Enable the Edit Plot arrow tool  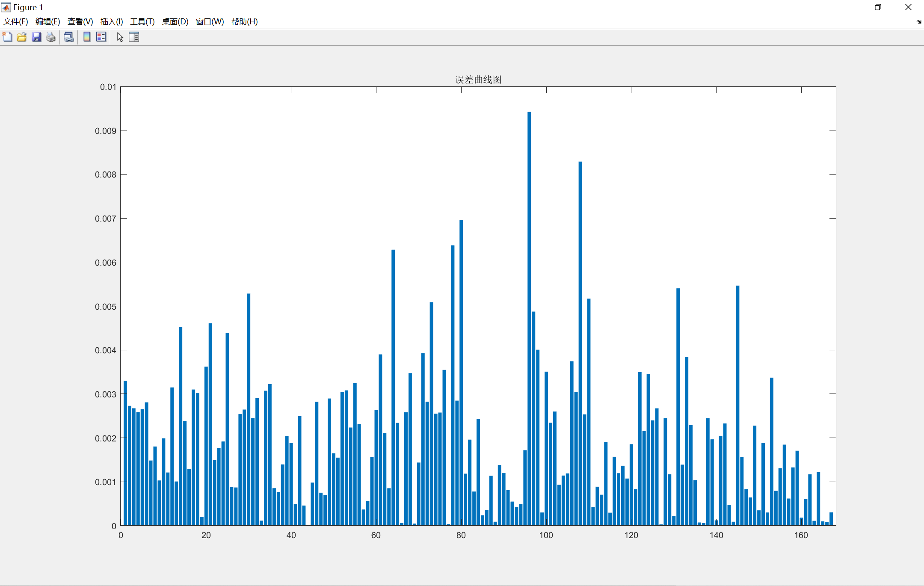tap(120, 37)
